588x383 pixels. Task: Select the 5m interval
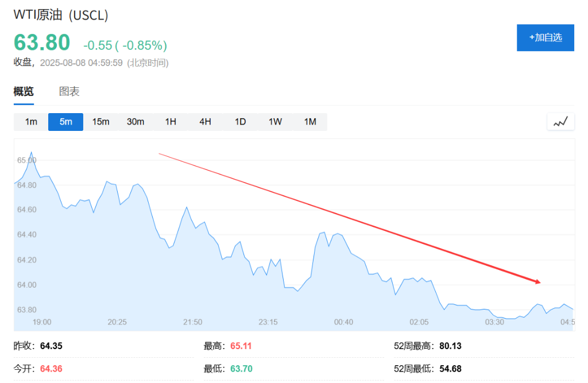click(66, 122)
